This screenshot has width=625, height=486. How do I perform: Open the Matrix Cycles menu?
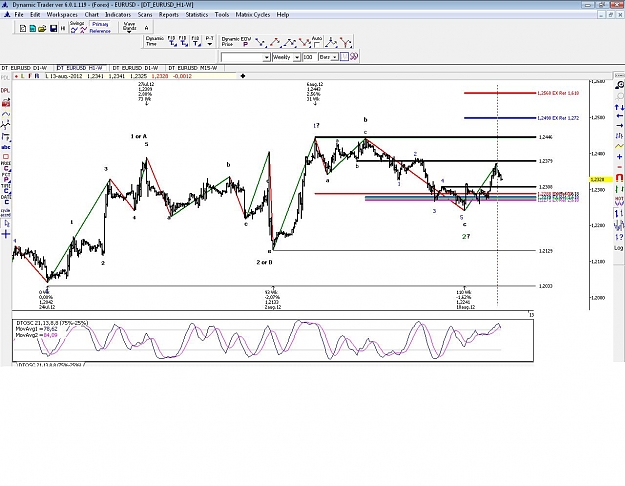pos(253,14)
